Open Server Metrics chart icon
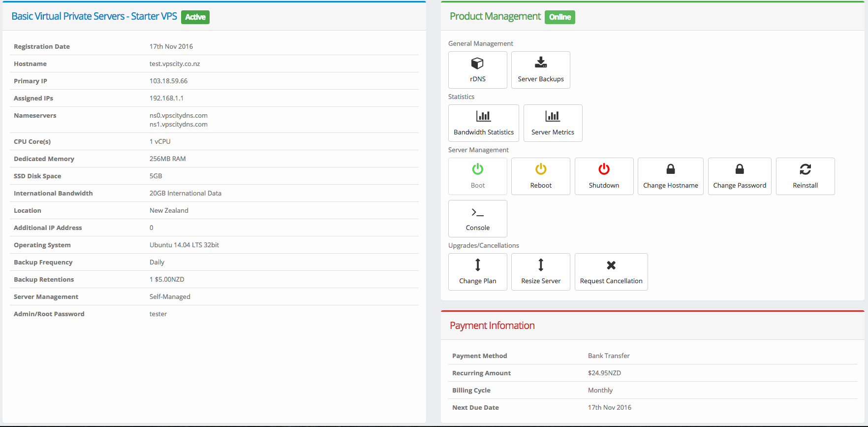The height and width of the screenshot is (427, 868). point(552,116)
